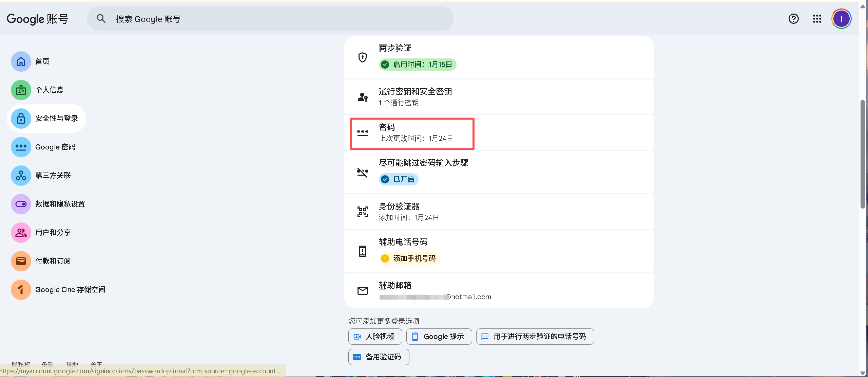Click the 身份验证器 QR code icon
Image resolution: width=868 pixels, height=377 pixels.
362,211
